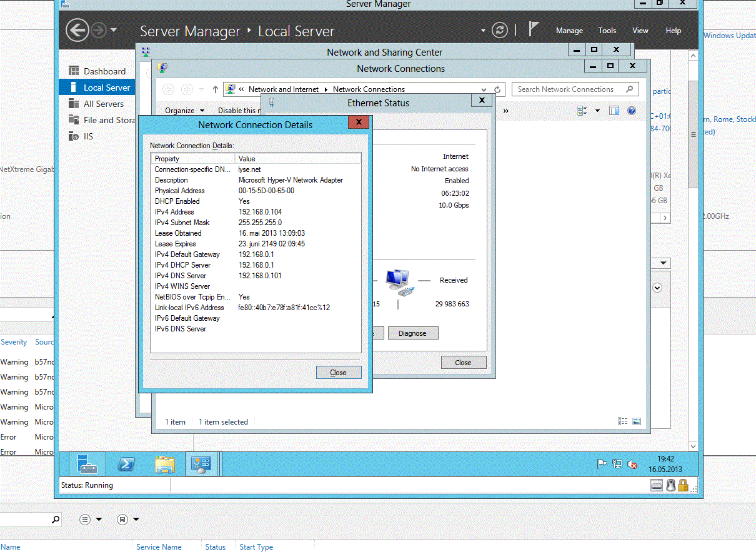This screenshot has width=756, height=554.
Task: Close the Network Connection Details dialog button
Action: 338,373
